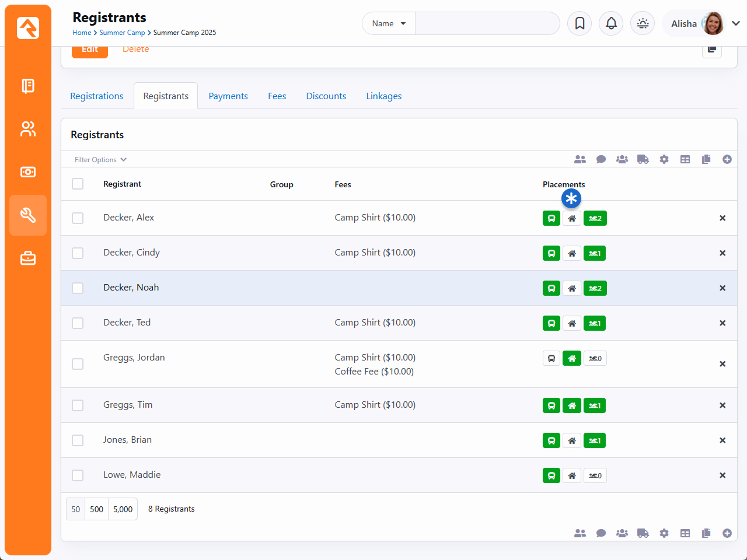Expand the Filter Options panel
Viewport: 747px width, 560px height.
100,160
